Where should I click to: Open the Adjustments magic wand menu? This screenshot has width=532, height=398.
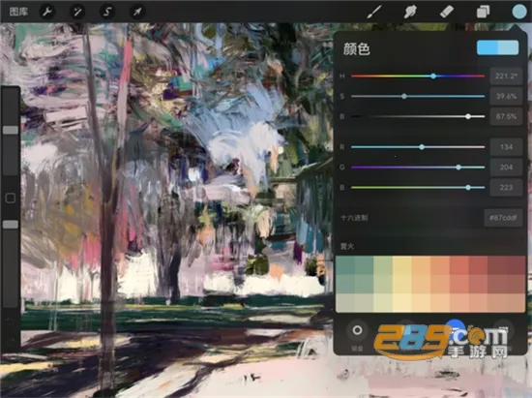77,12
